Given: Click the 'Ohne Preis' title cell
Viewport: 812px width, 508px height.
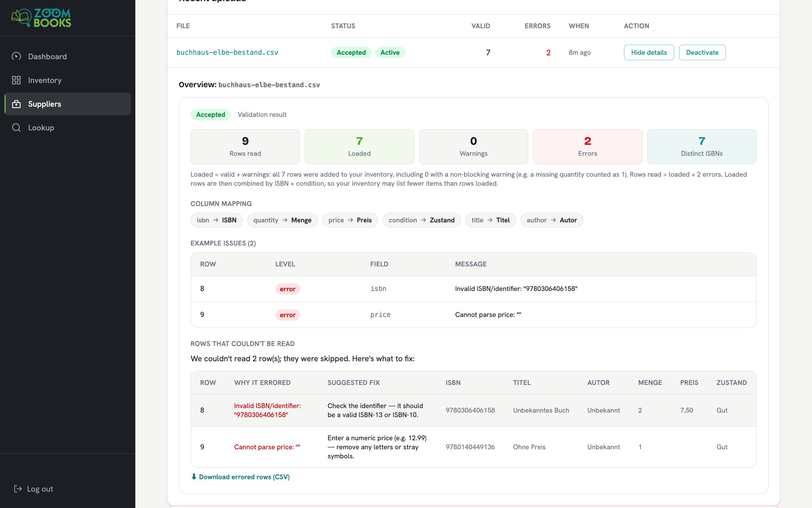Looking at the screenshot, I should pos(529,447).
